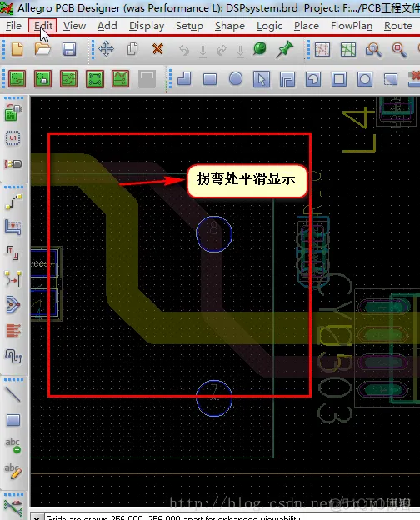Click the green ratsnest grid icon
420x520 pixels.
pyautogui.click(x=348, y=50)
